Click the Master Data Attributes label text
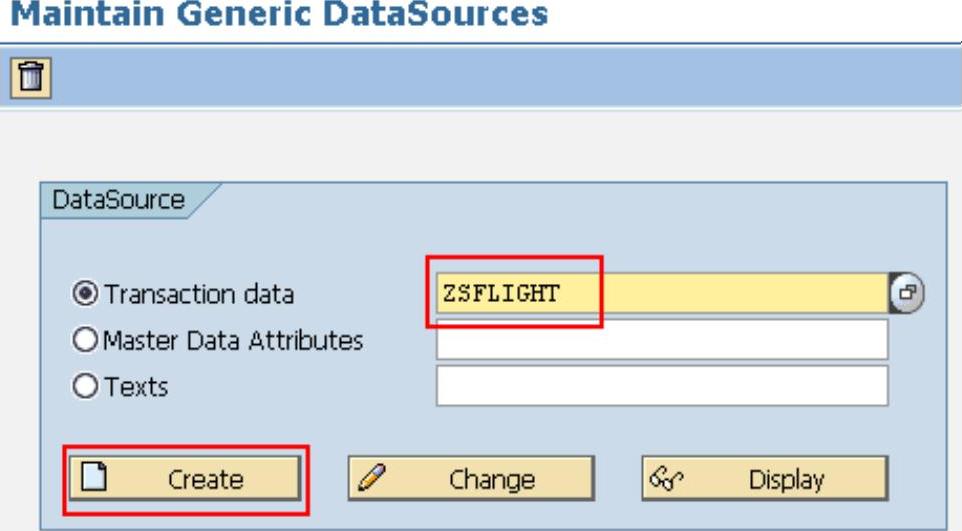Viewport: 962px width, 531px height. [x=233, y=340]
